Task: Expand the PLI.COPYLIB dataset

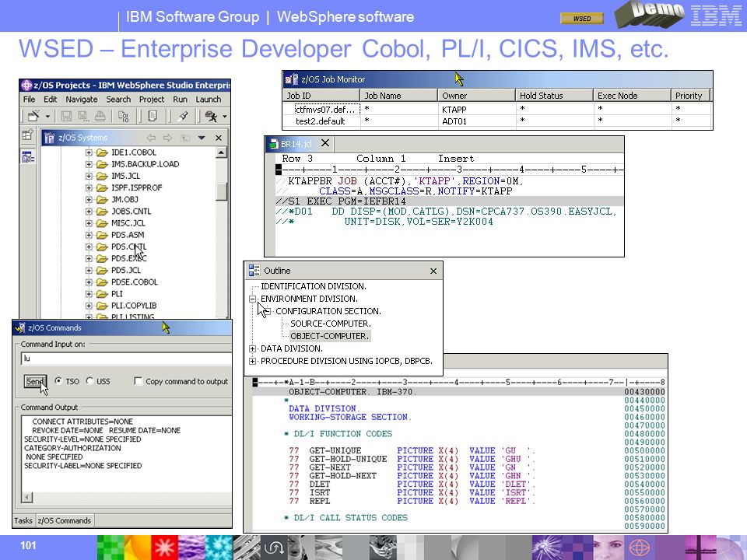Action: coord(89,306)
